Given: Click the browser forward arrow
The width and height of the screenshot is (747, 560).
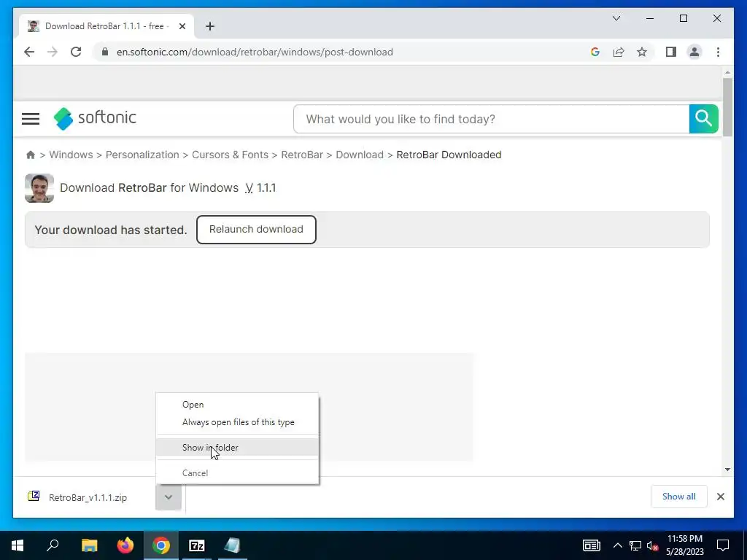Looking at the screenshot, I should pos(52,52).
